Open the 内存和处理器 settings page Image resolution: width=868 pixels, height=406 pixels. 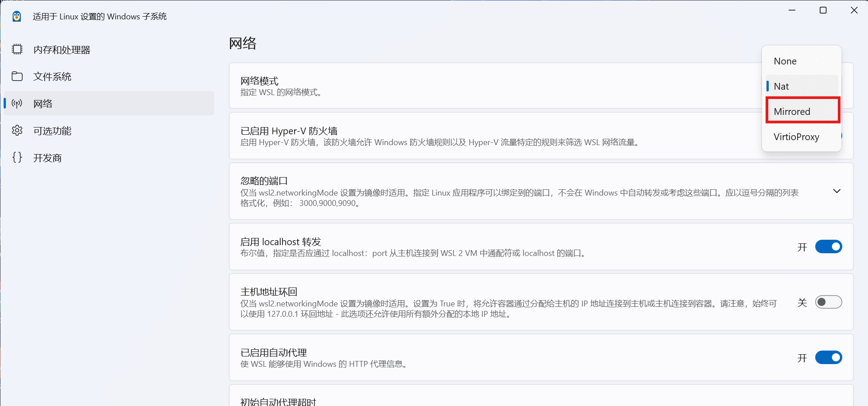point(62,50)
